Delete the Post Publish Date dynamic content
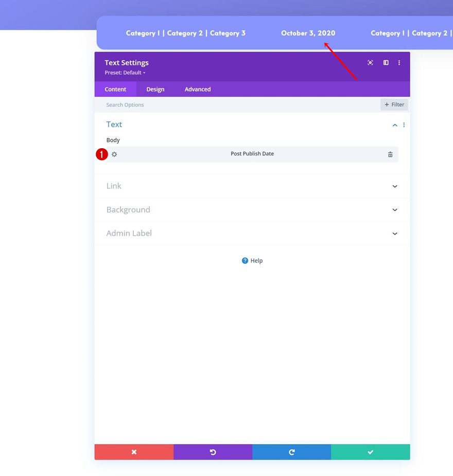 pyautogui.click(x=390, y=154)
